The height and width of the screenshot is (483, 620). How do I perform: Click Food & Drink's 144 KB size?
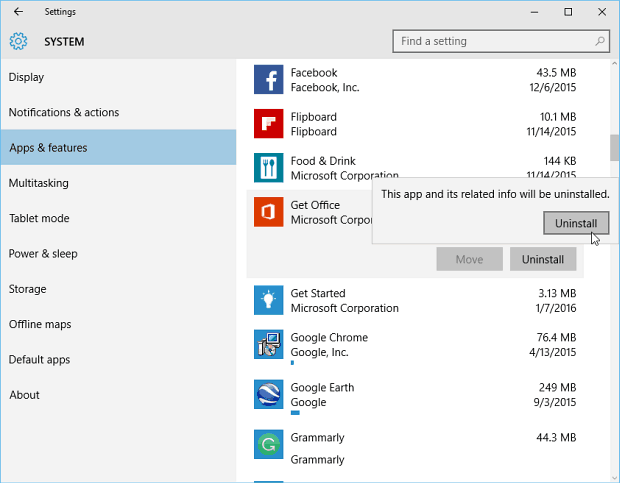(560, 161)
